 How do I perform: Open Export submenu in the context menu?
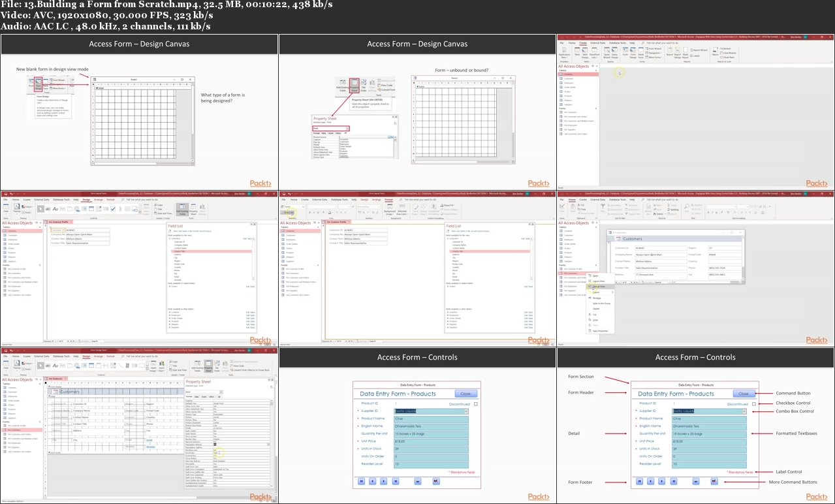(599, 292)
